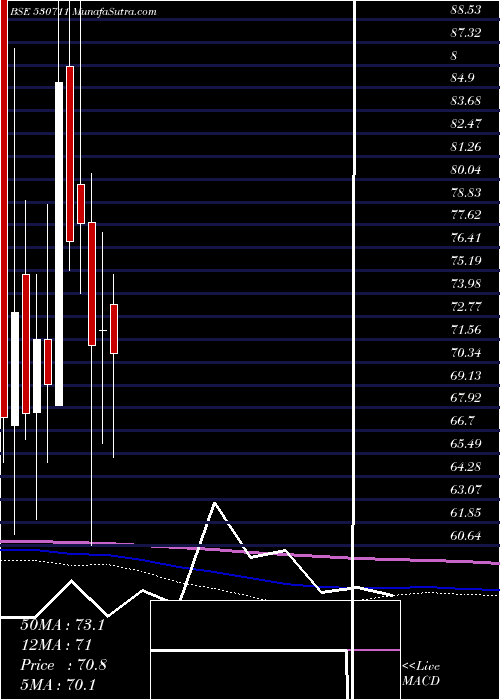Click the 69.13 price axis label
The width and height of the screenshot is (500, 700).
(466, 375)
